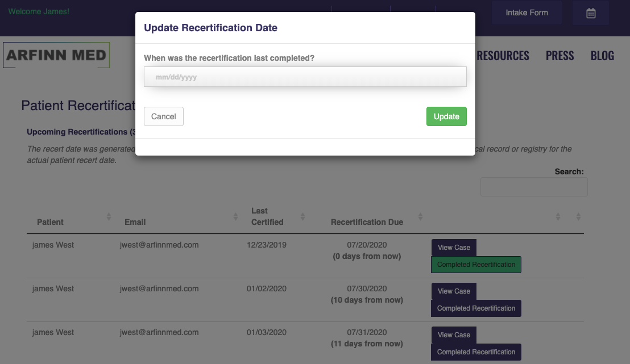Screen dimensions: 630x364
Task: View Case for 07/31/2020 recertification row
Action: pos(454,335)
